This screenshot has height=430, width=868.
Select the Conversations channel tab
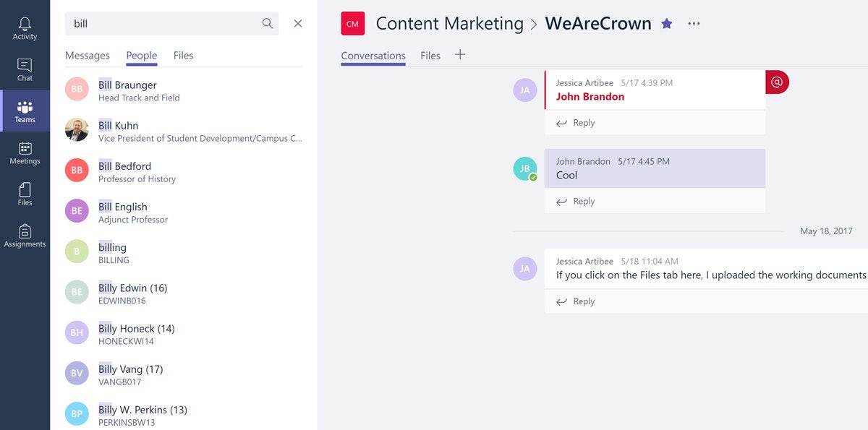(373, 56)
